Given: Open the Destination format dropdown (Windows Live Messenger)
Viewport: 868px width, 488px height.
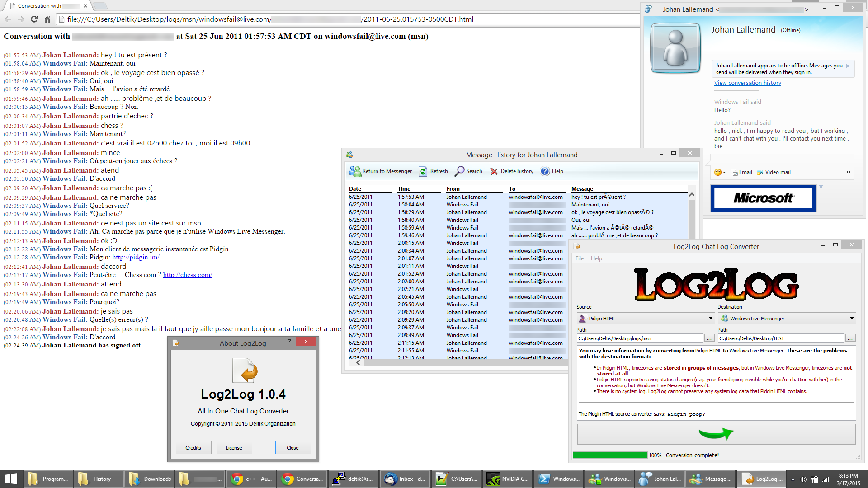Looking at the screenshot, I should (787, 319).
